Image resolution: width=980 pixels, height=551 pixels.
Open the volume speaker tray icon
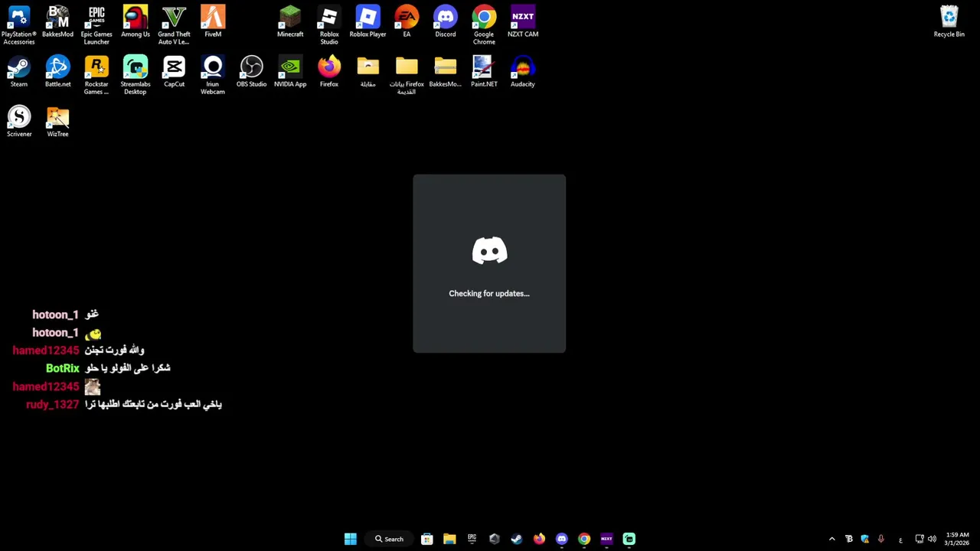tap(932, 539)
